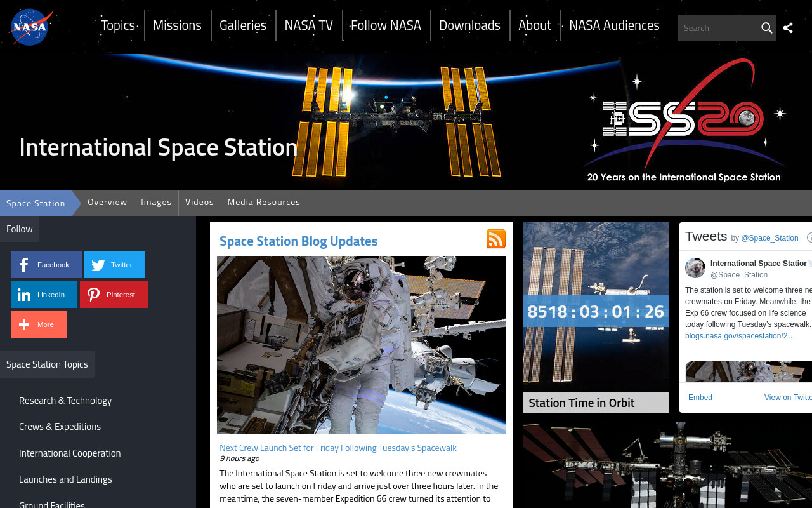This screenshot has height=508, width=812.
Task: Share on Twitter
Action: [x=115, y=265]
